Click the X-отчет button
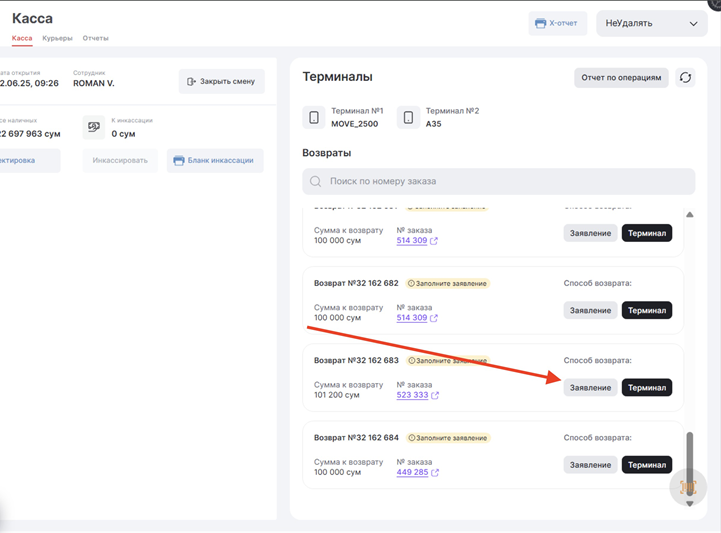This screenshot has width=721, height=533. tap(557, 23)
